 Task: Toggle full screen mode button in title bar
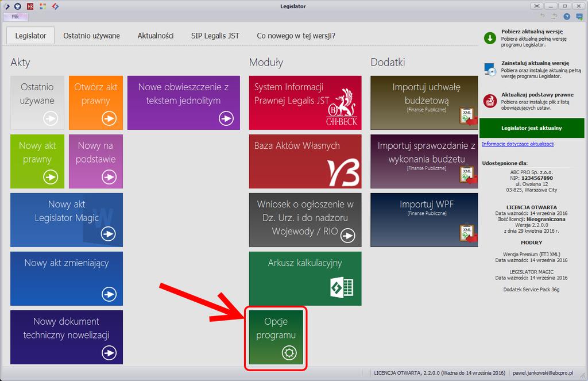click(537, 6)
